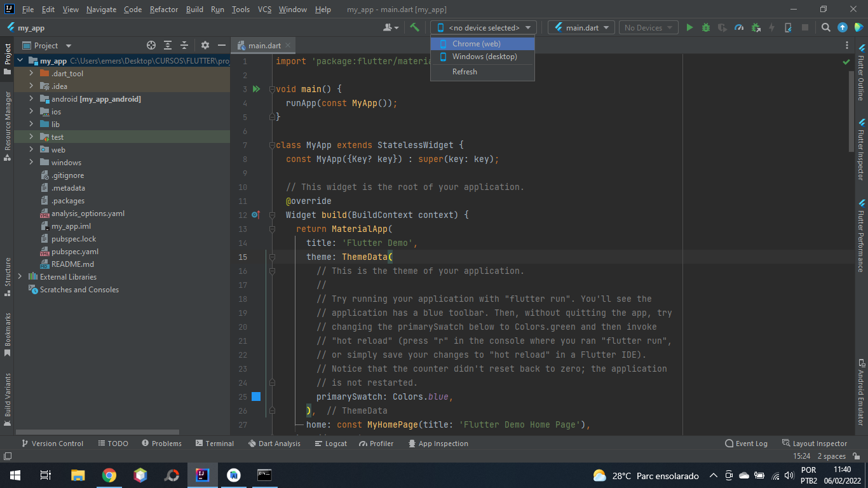Open the Flutter Outline side panel
This screenshot has width=868, height=488.
click(861, 73)
